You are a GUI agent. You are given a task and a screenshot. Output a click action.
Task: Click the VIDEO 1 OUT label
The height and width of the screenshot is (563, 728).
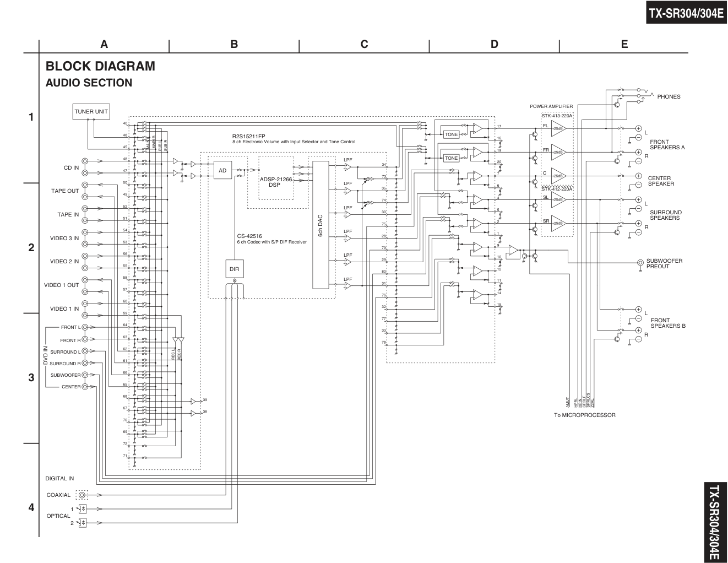click(x=62, y=285)
